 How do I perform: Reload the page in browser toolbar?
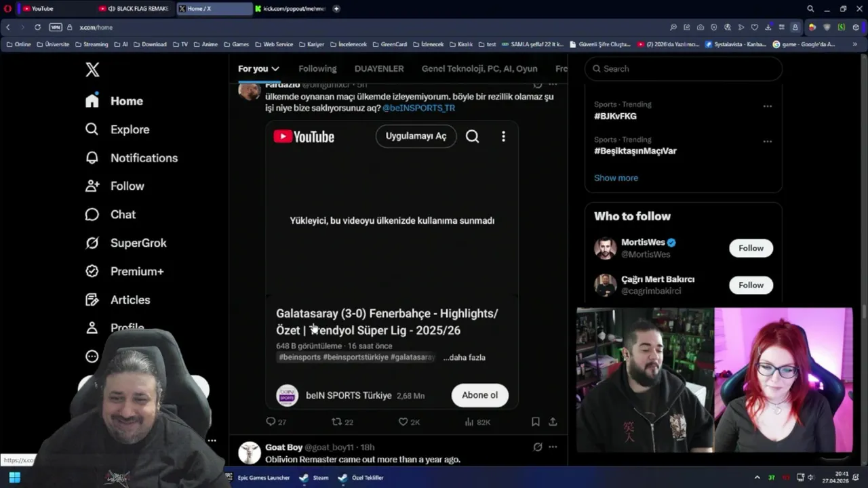coord(37,27)
